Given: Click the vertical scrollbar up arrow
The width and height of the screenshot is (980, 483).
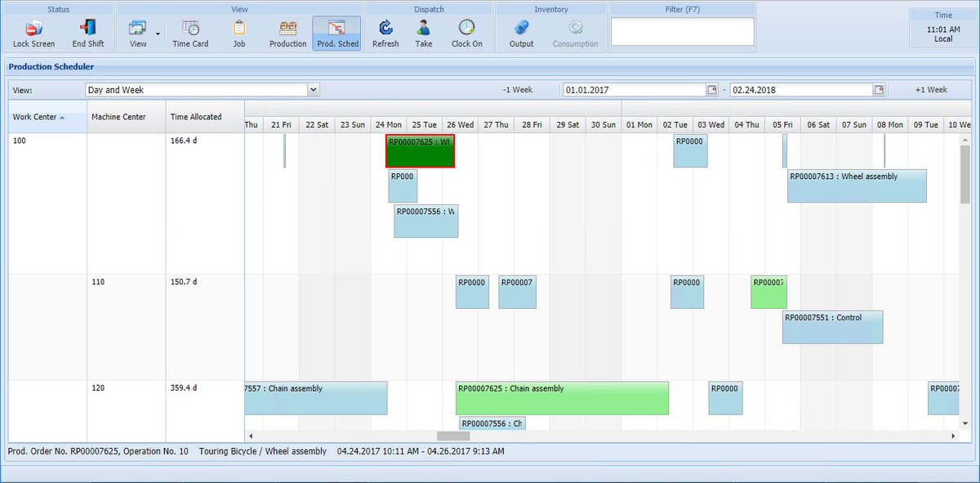Looking at the screenshot, I should click(964, 139).
